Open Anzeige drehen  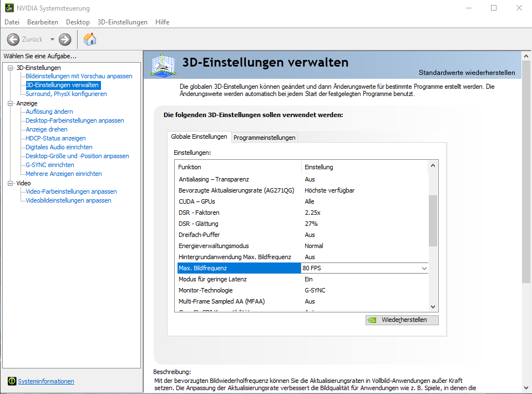coord(47,129)
